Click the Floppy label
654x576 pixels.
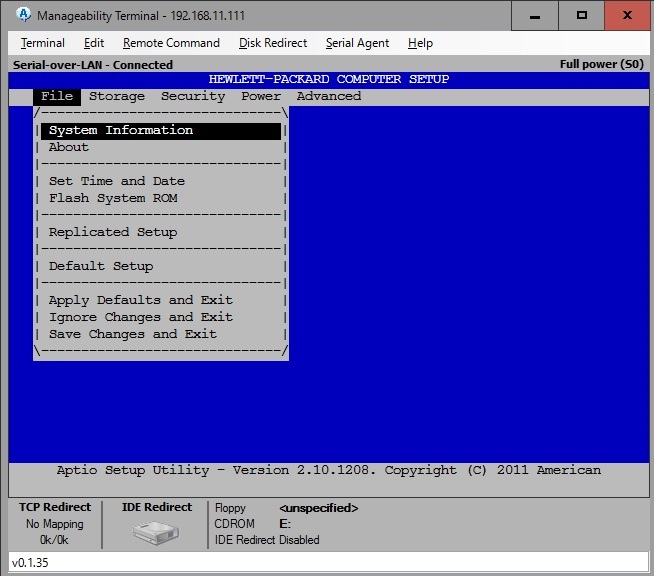click(230, 508)
